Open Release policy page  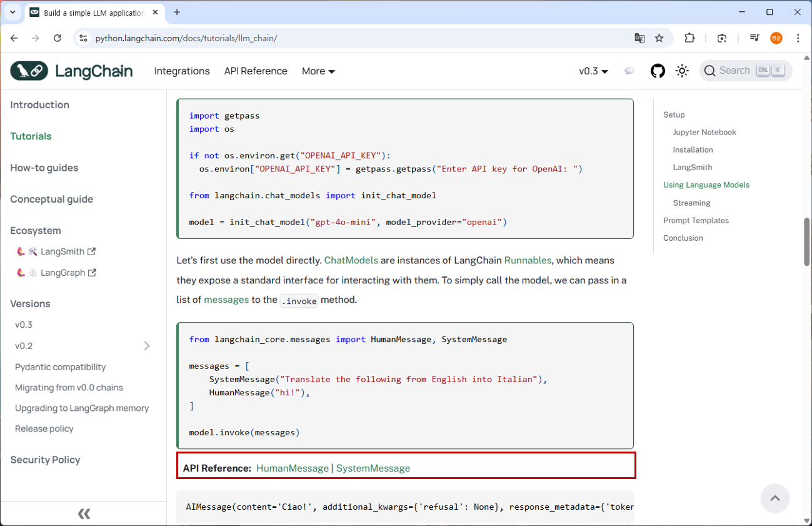pyautogui.click(x=44, y=428)
